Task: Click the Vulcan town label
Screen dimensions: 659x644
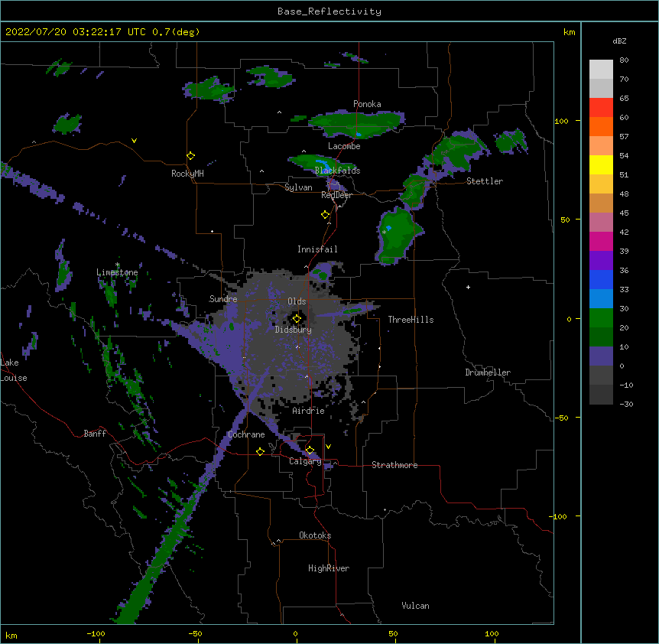Action: click(415, 606)
